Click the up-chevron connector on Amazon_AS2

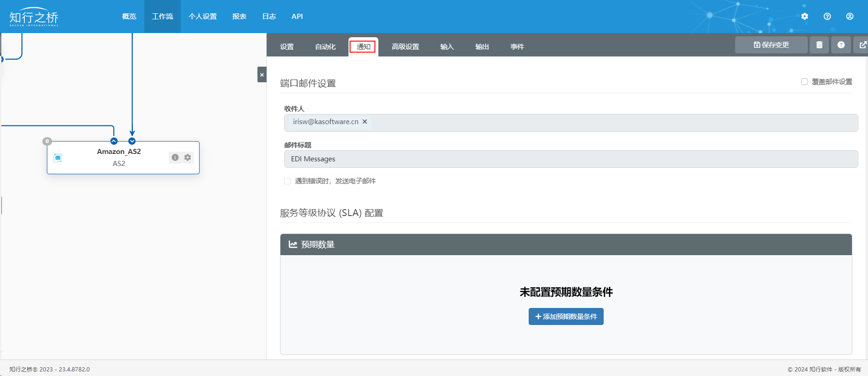click(114, 141)
